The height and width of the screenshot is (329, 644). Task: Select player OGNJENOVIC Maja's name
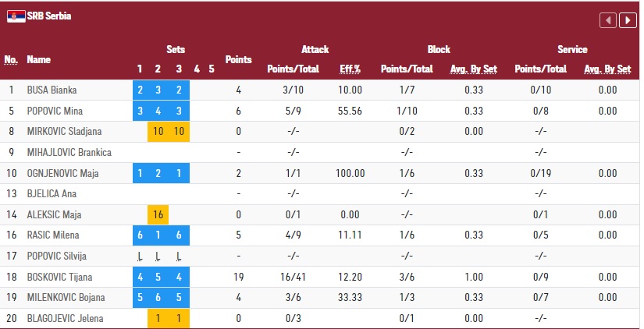[59, 173]
